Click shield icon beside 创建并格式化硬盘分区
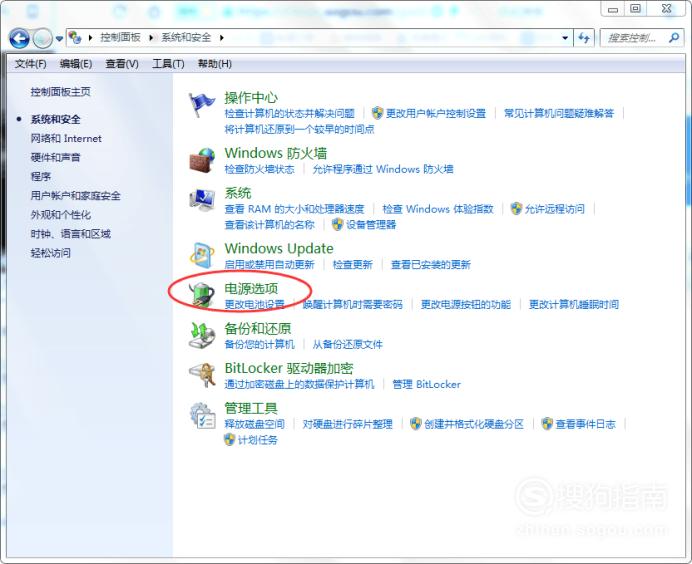The height and width of the screenshot is (564, 692). pos(416,424)
